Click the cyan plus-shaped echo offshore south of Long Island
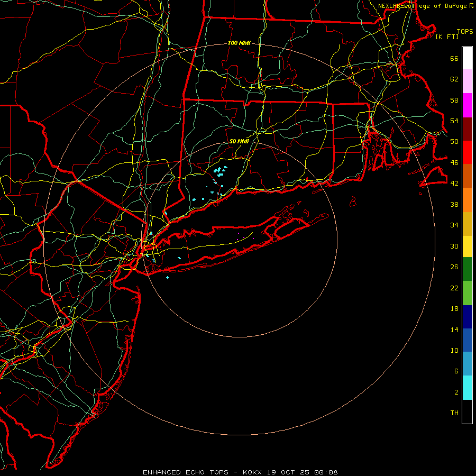This screenshot has height=476, width=476. 168,278
